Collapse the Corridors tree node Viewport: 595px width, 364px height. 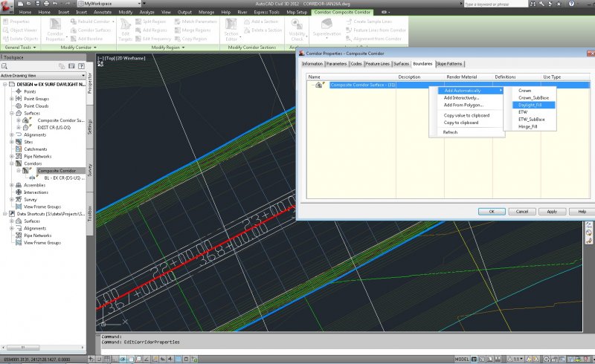pyautogui.click(x=11, y=163)
